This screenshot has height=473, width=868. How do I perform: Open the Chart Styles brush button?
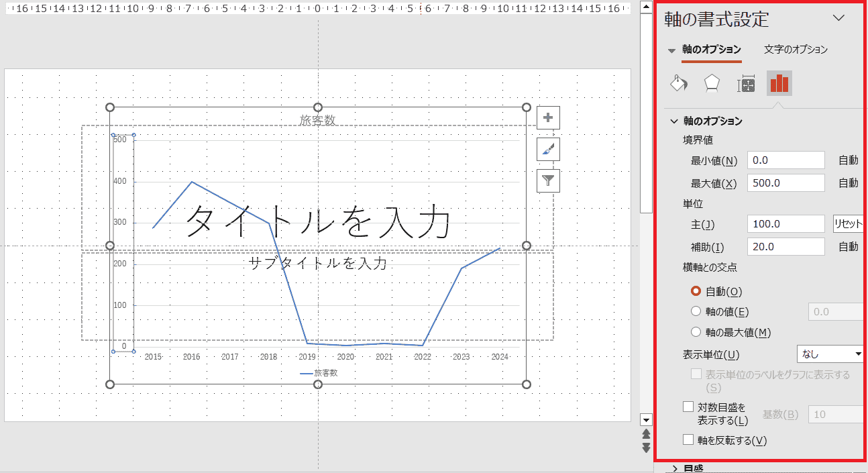tap(548, 150)
